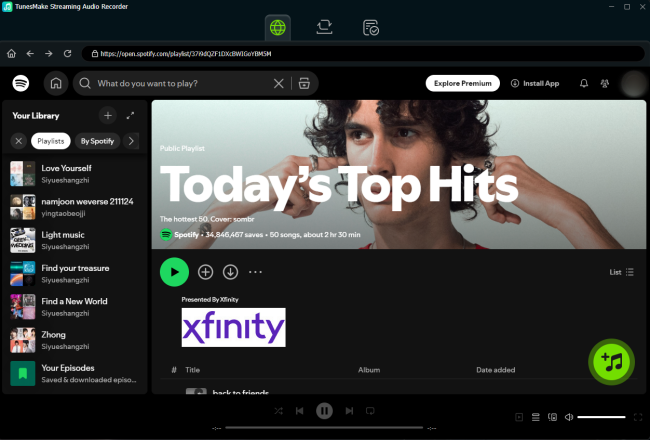The height and width of the screenshot is (440, 650).
Task: Open the globe web player tab
Action: 278,28
